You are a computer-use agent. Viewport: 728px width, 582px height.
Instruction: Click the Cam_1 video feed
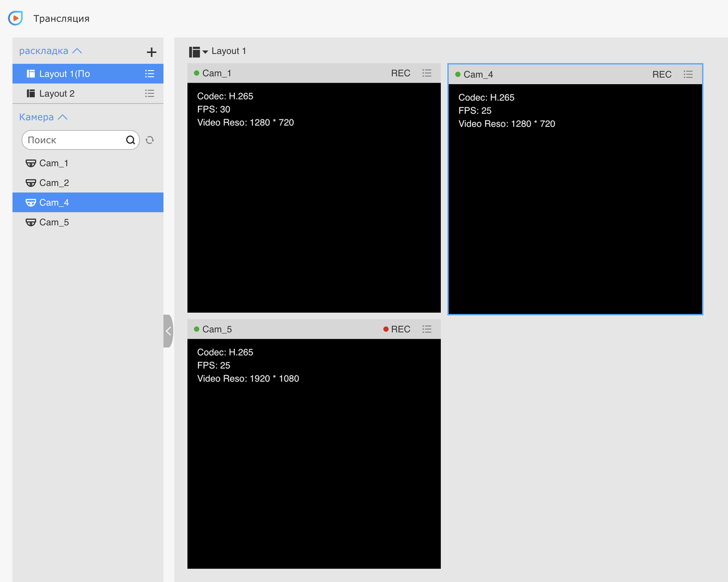click(314, 198)
